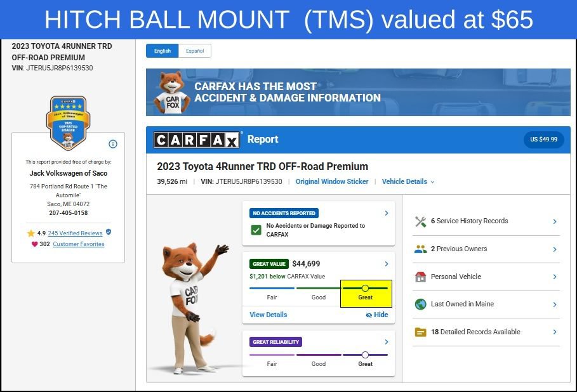The image size is (577, 392).
Task: Click the NO ACCIDENTS REPORTED badge
Action: 284,213
